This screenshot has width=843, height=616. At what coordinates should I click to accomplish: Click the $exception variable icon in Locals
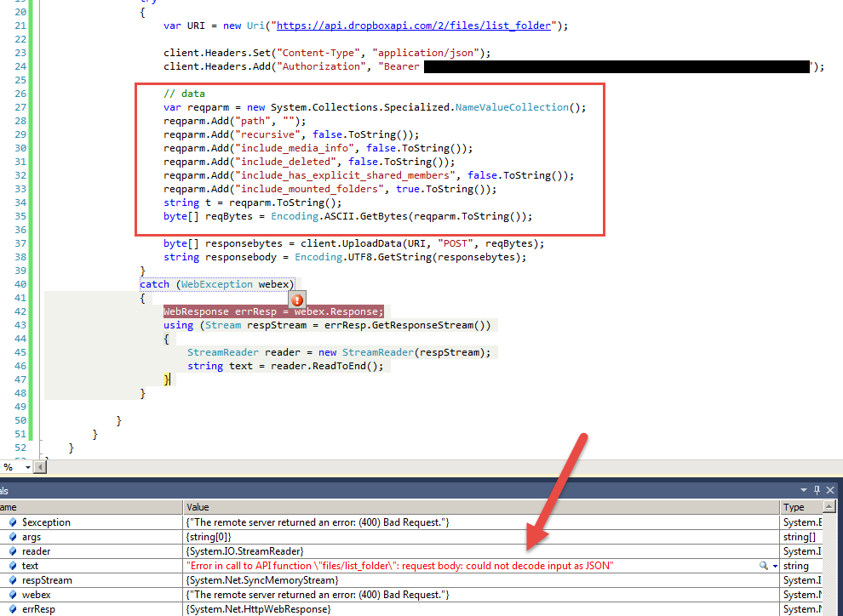[11, 522]
